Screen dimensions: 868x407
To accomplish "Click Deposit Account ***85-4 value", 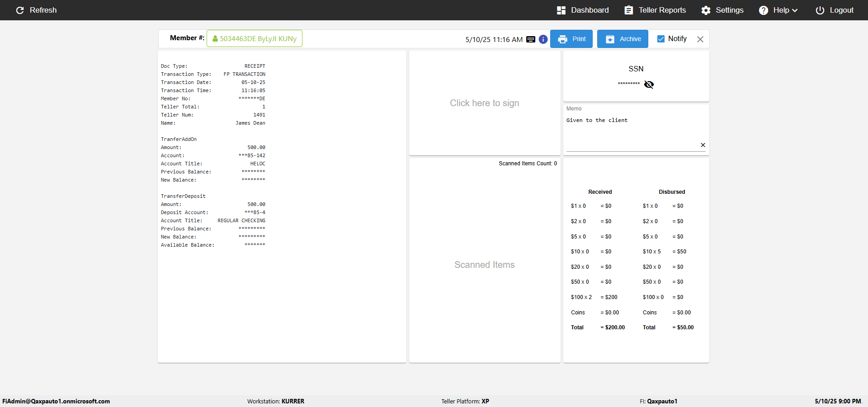I will (255, 212).
